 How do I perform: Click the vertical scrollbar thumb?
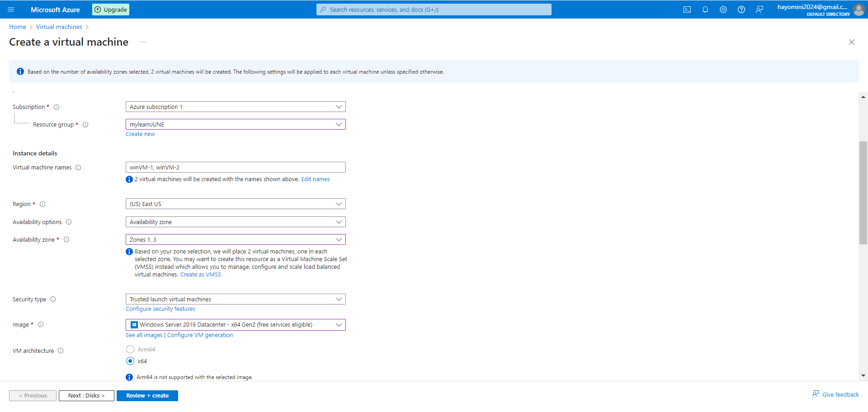point(863,193)
